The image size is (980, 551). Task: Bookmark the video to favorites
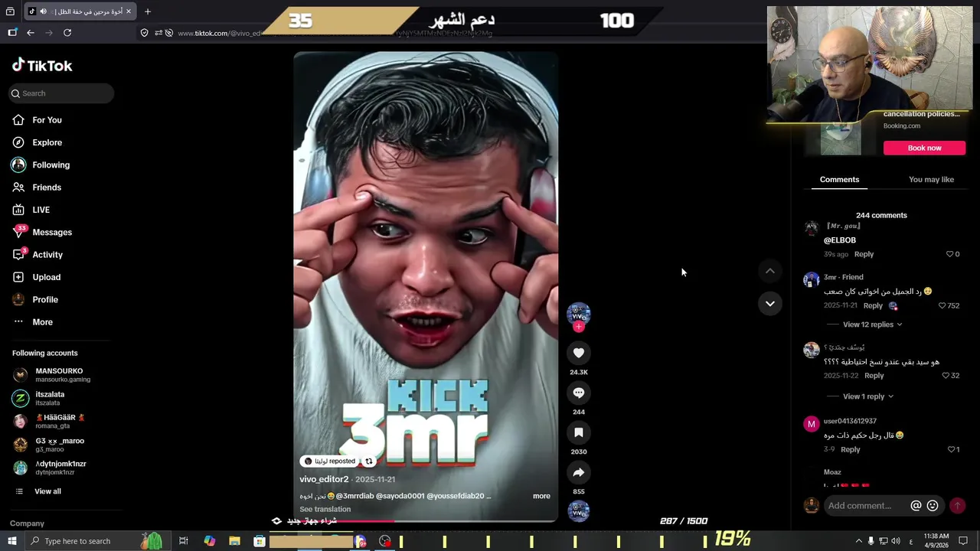(x=579, y=432)
